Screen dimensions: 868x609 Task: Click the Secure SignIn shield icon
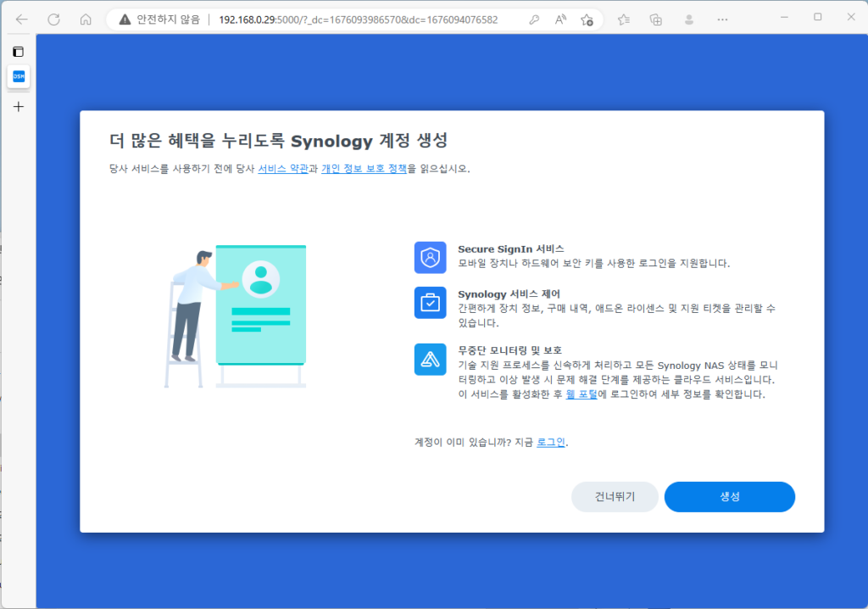[x=430, y=258]
